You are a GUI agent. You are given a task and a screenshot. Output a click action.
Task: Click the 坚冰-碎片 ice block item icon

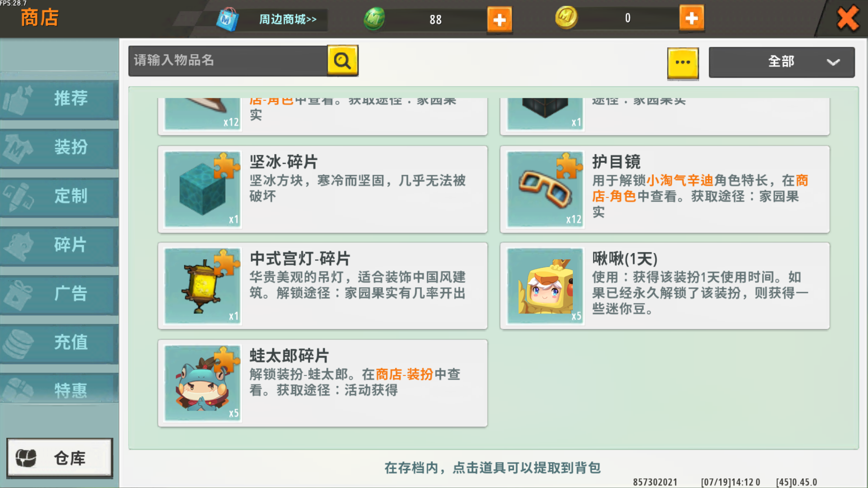coord(202,189)
